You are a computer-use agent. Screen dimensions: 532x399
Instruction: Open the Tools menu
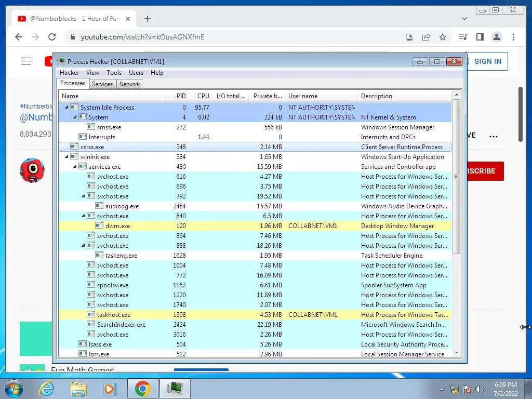tap(114, 73)
